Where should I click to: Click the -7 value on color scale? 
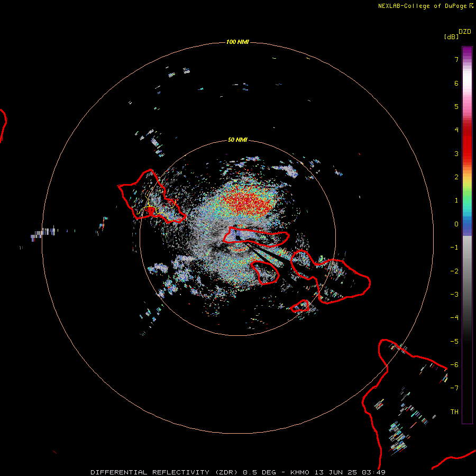pos(454,388)
